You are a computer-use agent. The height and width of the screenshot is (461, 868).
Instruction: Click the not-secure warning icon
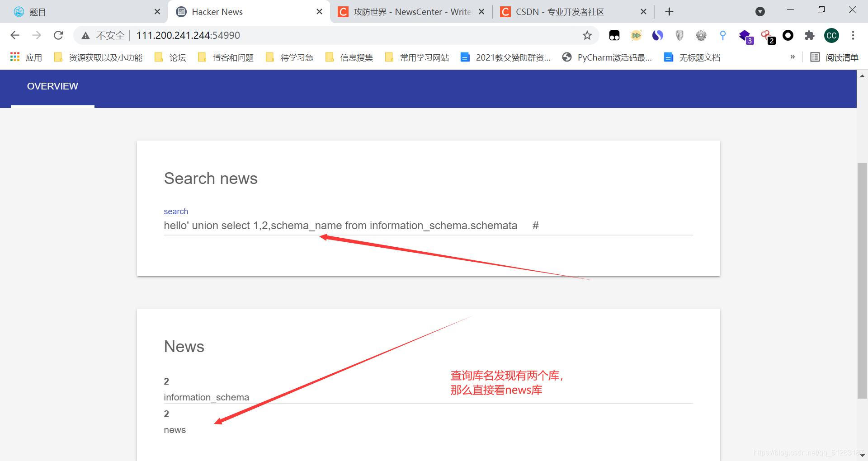[x=85, y=35]
